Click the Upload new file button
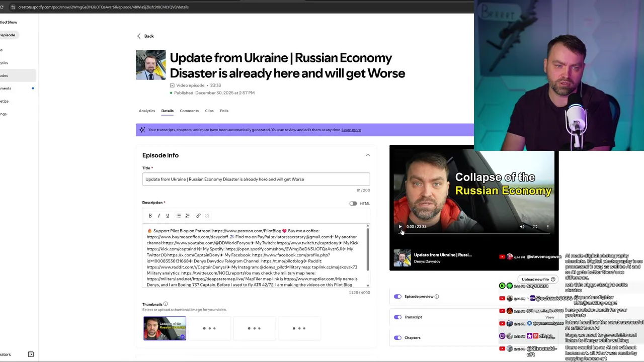The image size is (644, 362). pyautogui.click(x=538, y=280)
